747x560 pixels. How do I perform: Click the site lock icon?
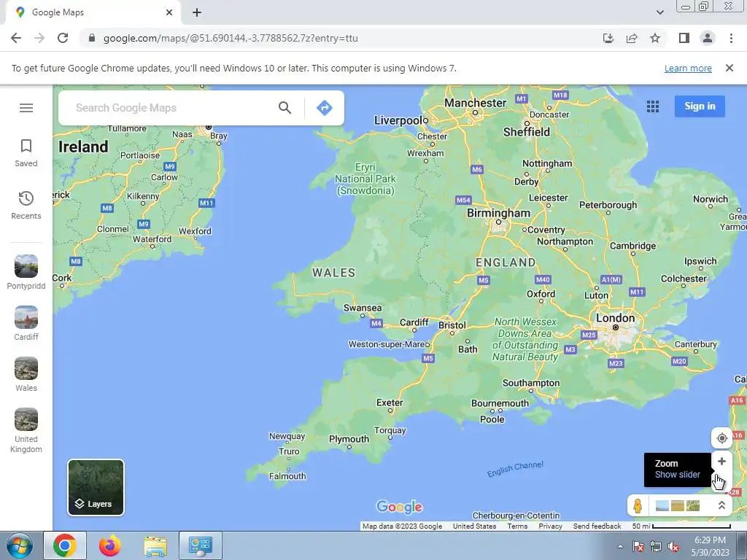91,38
